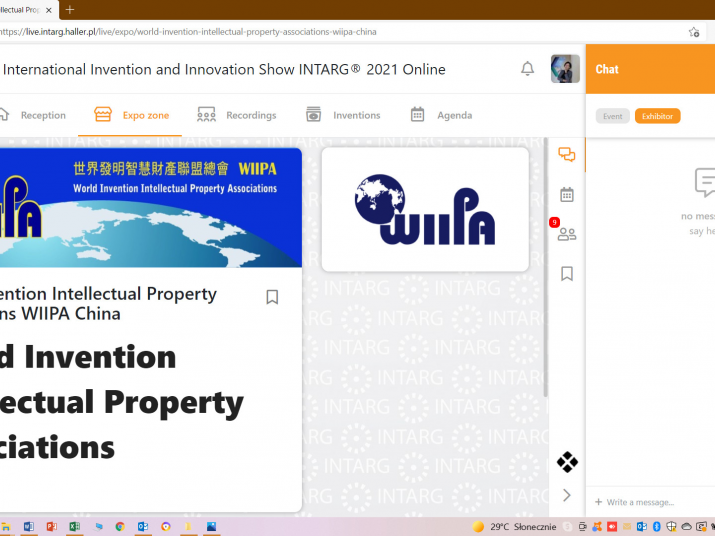Click the four-diamond icon in sidebar
715x536 pixels.
[567, 462]
